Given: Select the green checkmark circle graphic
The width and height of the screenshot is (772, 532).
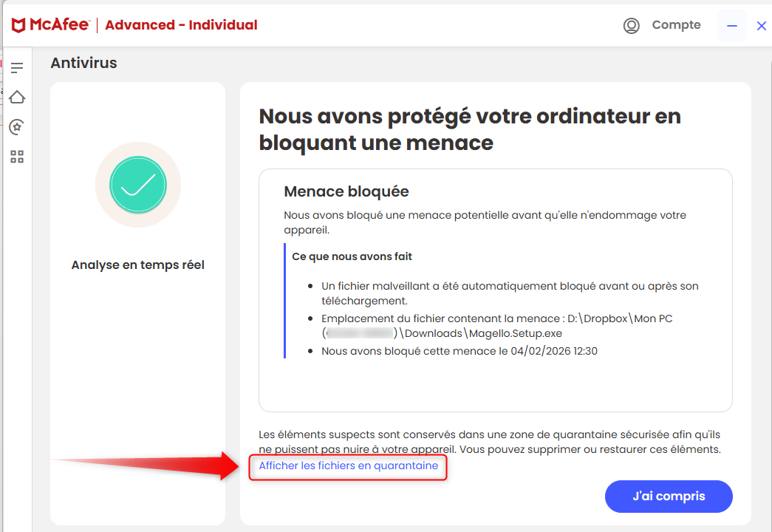Looking at the screenshot, I should click(137, 185).
